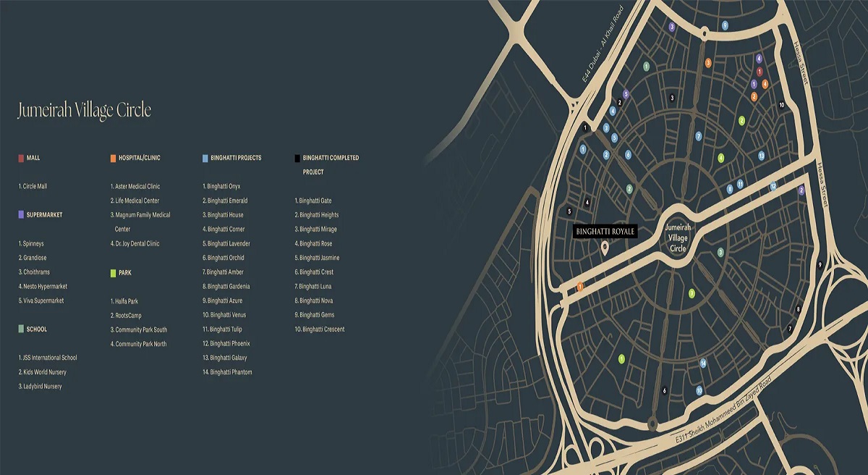Toggle the PARK legend category
Screen dimensions: 868x475
click(124, 273)
